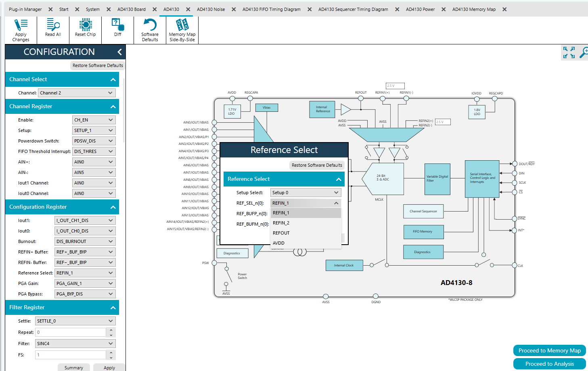The width and height of the screenshot is (588, 371).
Task: Click the Channel Sequencer block
Action: tap(423, 212)
